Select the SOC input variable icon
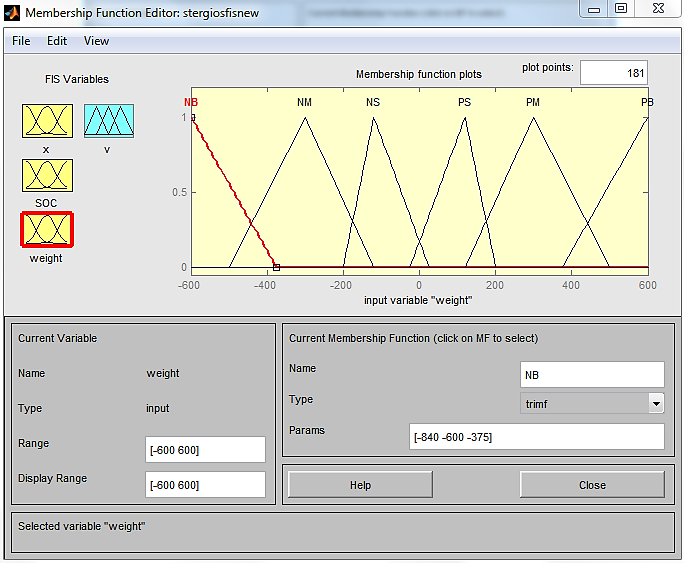 [x=47, y=175]
